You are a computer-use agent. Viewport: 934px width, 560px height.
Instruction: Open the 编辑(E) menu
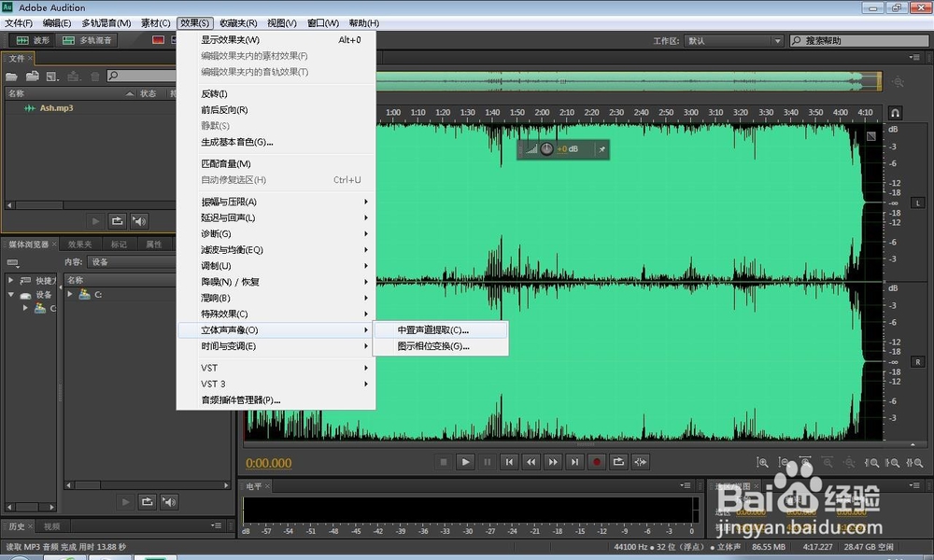click(x=57, y=23)
